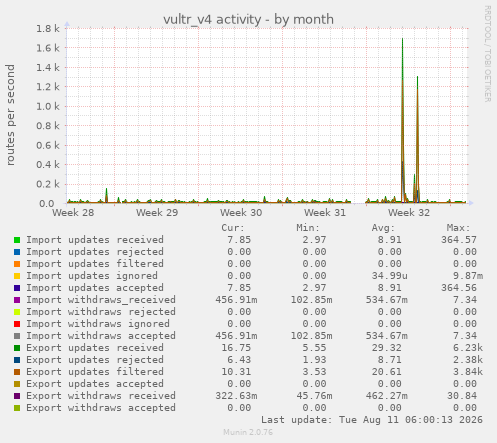The width and height of the screenshot is (497, 443).
Task: Click the Last update timestamp
Action: (372, 420)
